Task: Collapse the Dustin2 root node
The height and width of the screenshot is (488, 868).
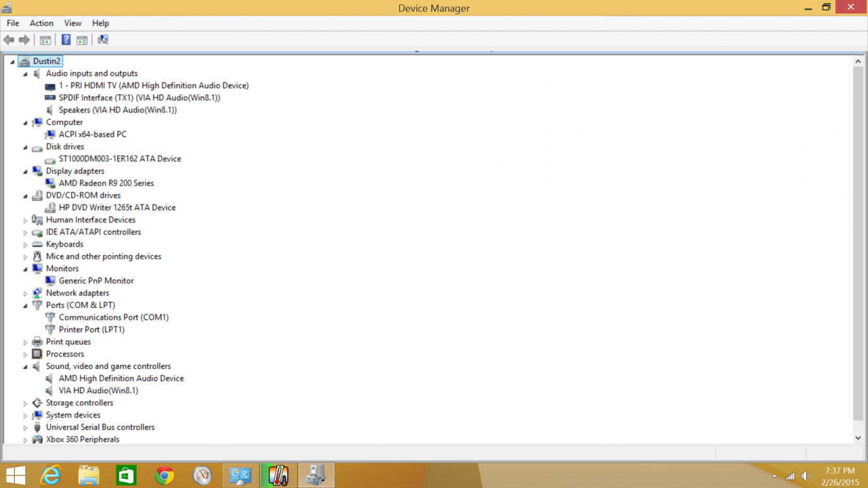Action: click(12, 62)
